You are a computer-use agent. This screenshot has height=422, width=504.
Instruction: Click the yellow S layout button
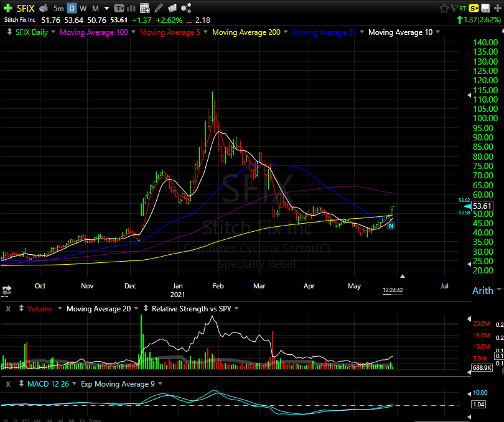pyautogui.click(x=474, y=9)
